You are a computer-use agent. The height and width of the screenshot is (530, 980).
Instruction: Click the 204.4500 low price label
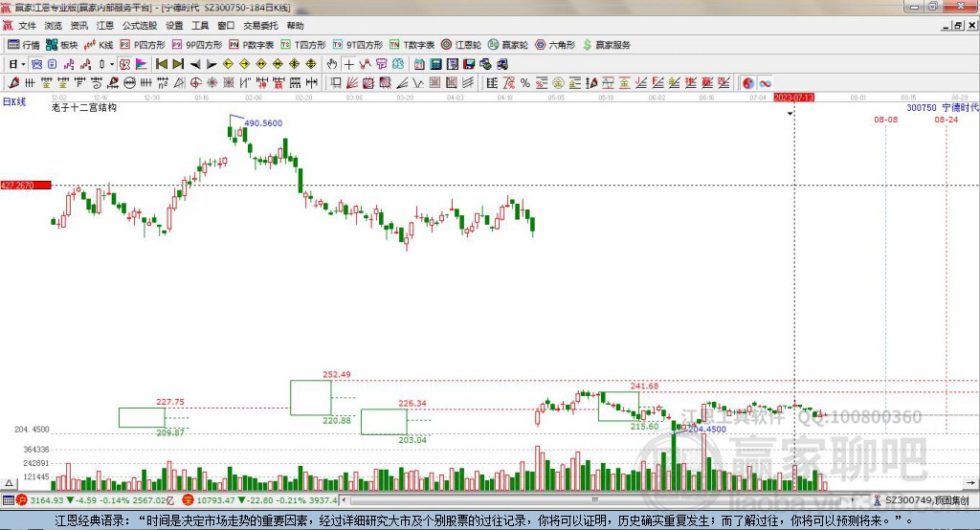click(707, 430)
